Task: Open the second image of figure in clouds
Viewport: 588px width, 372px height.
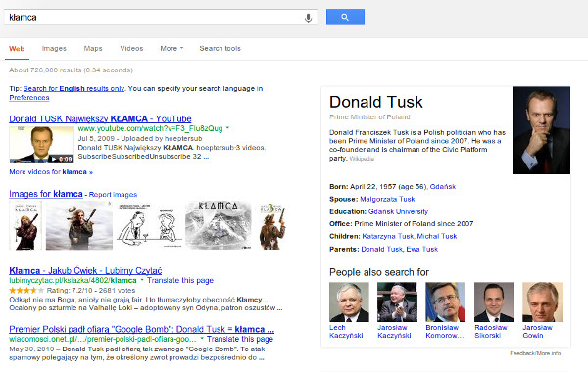Action: point(79,225)
